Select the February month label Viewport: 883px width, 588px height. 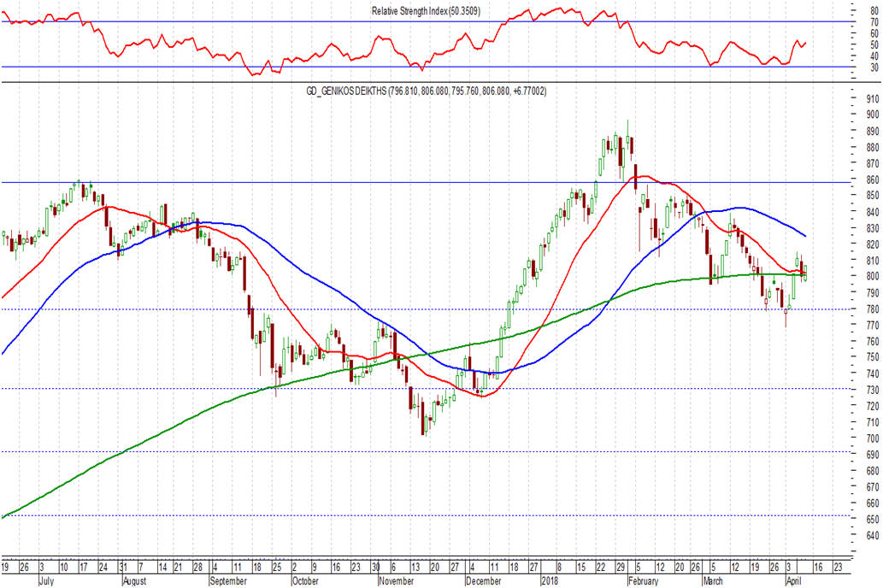[x=643, y=581]
